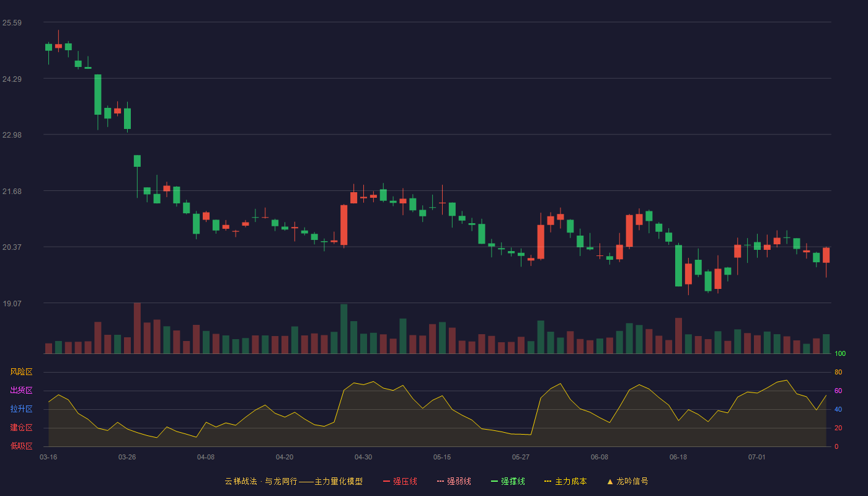Click the 25.59 price axis label
Screen dimensions: 868x496
pos(12,23)
